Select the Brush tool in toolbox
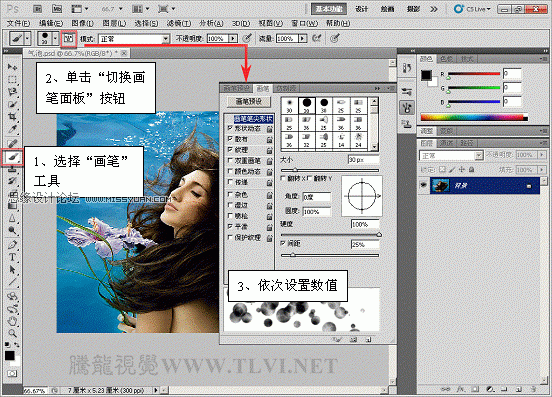Image resolution: width=552 pixels, height=397 pixels. point(12,157)
